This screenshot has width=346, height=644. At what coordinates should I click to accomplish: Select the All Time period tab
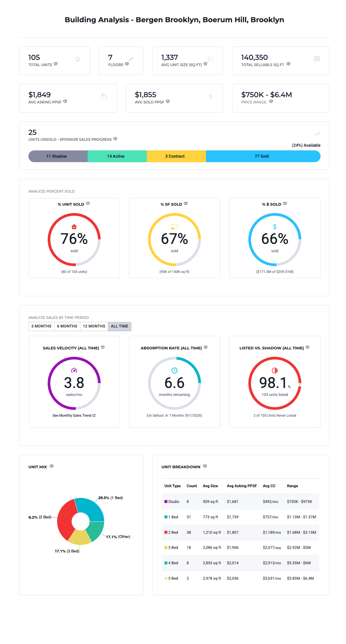(x=120, y=326)
